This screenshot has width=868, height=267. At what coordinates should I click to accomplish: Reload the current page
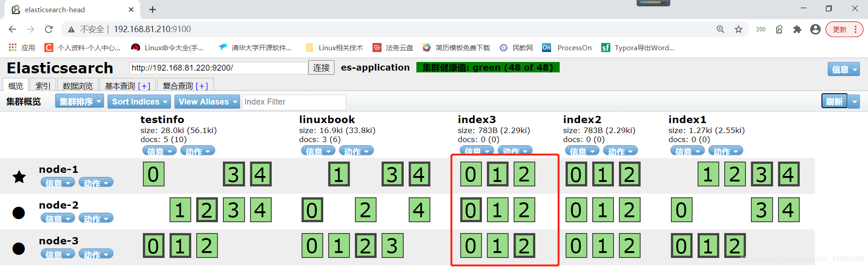[x=49, y=29]
